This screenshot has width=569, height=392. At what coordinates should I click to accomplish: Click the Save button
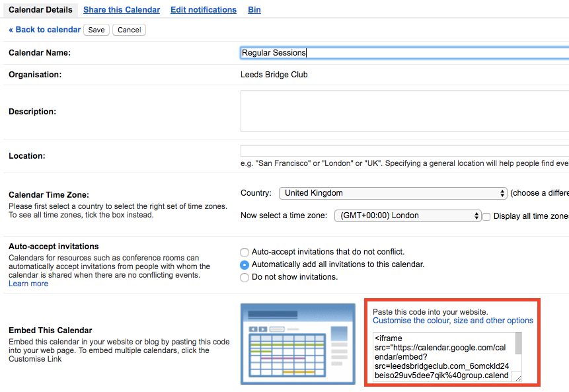pyautogui.click(x=96, y=30)
